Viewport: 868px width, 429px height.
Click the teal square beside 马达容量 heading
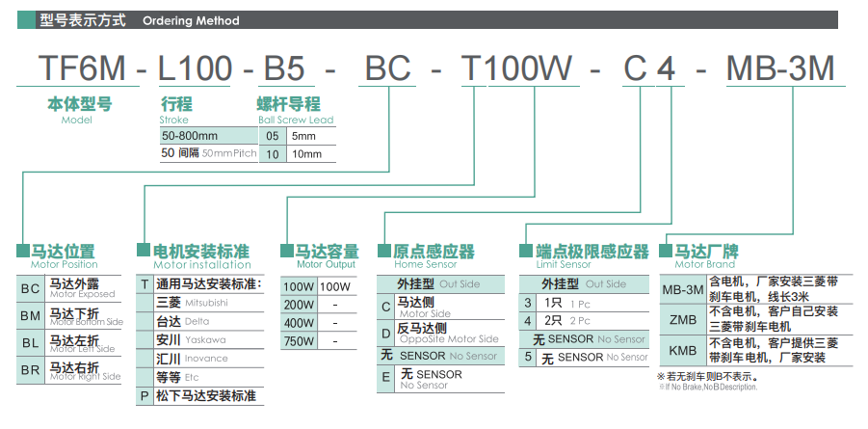(x=287, y=252)
